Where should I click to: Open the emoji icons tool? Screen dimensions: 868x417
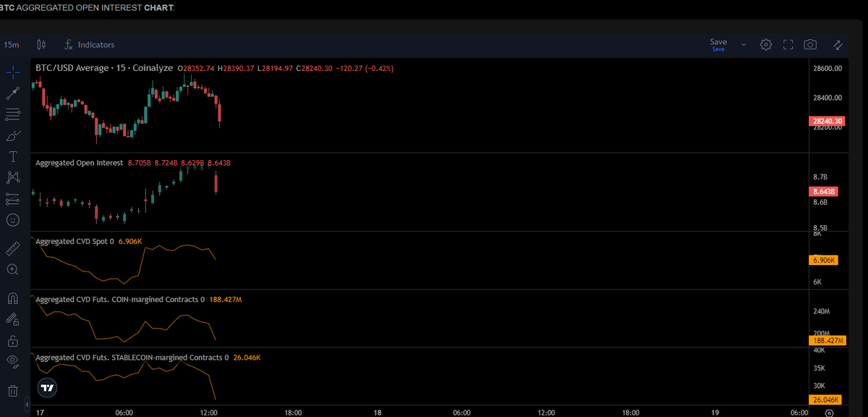click(13, 219)
